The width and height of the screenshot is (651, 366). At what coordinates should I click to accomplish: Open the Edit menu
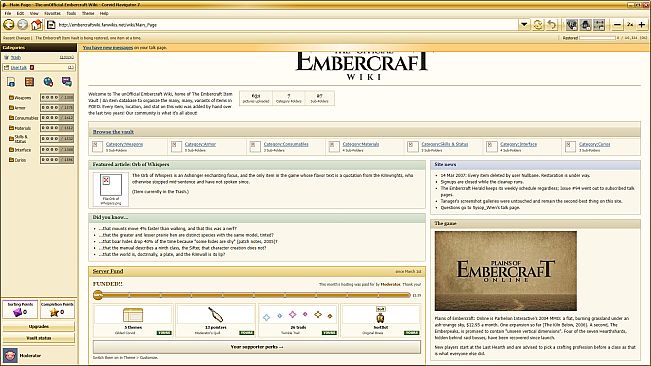pos(20,13)
